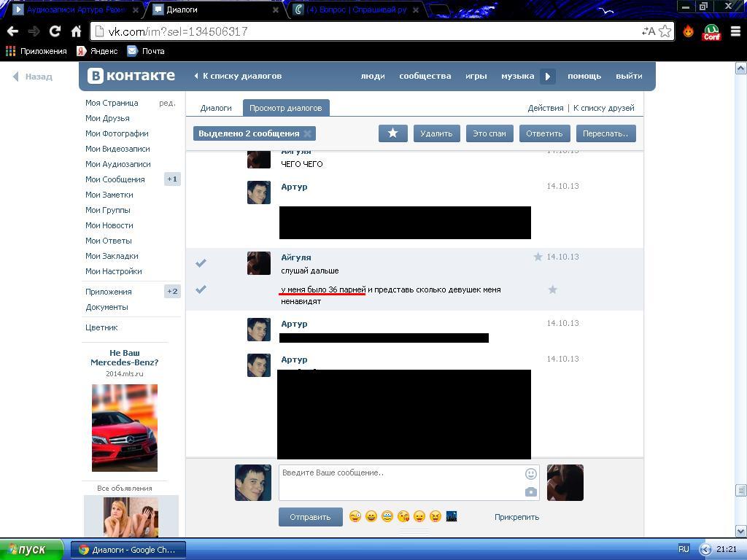This screenshot has width=747, height=560.
Task: Insert the winking tongue emoji
Action: pyautogui.click(x=355, y=516)
